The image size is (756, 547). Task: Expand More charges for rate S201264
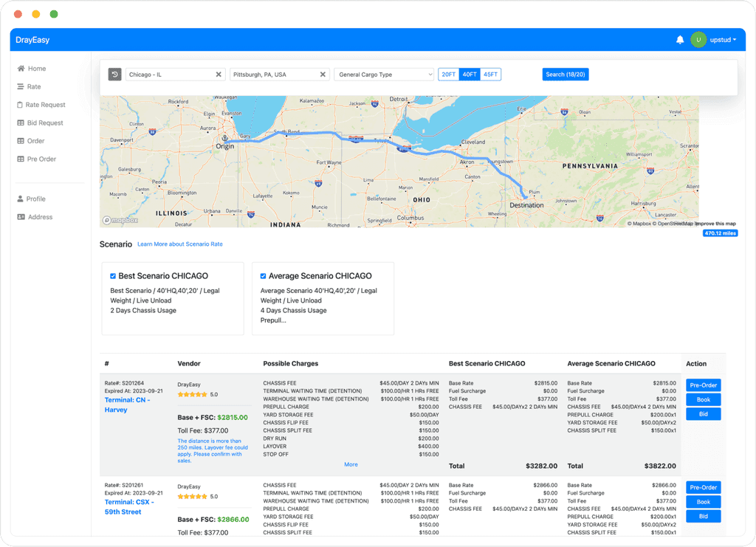pyautogui.click(x=351, y=464)
